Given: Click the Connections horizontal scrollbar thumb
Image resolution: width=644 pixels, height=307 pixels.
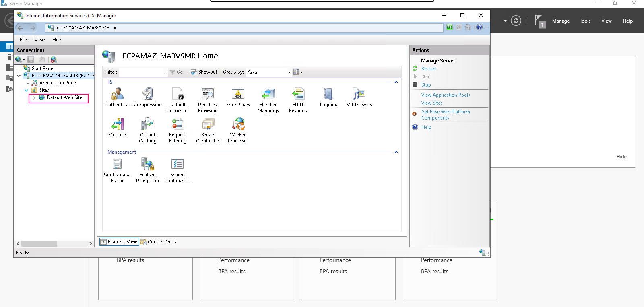Looking at the screenshot, I should point(39,243).
